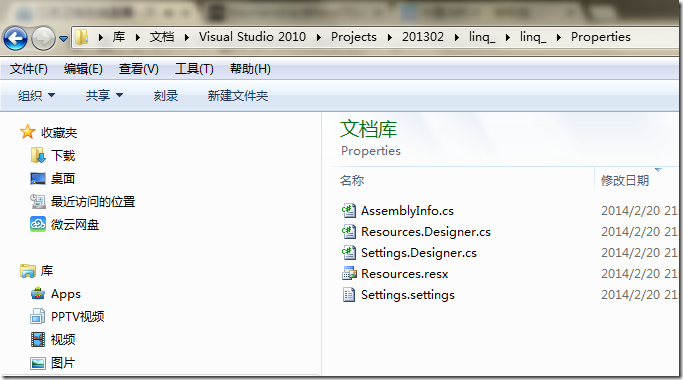Open the 文件(F) menu

29,69
